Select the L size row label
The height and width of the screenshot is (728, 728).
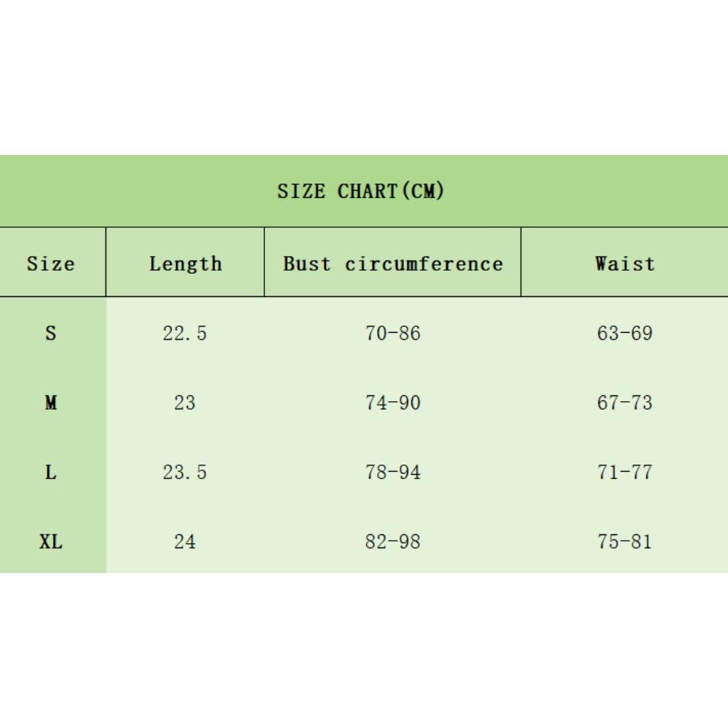51,472
